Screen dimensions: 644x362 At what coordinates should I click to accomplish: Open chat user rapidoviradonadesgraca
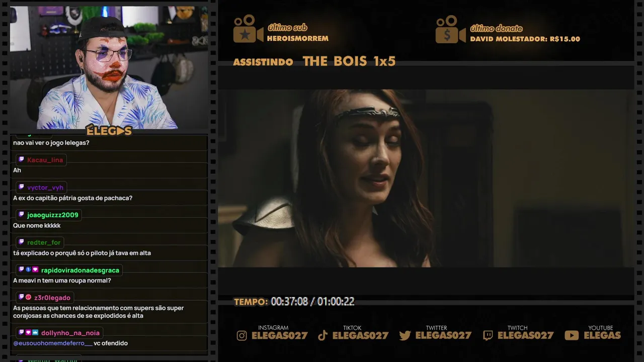[80, 270]
